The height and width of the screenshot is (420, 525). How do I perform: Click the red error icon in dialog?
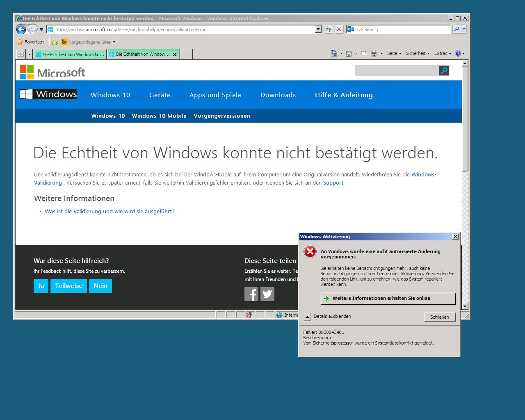click(310, 251)
